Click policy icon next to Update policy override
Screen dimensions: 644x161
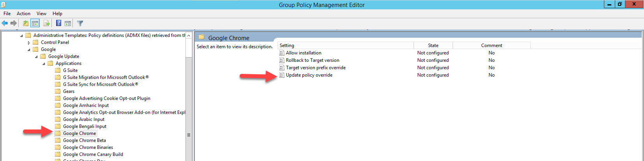(x=282, y=75)
